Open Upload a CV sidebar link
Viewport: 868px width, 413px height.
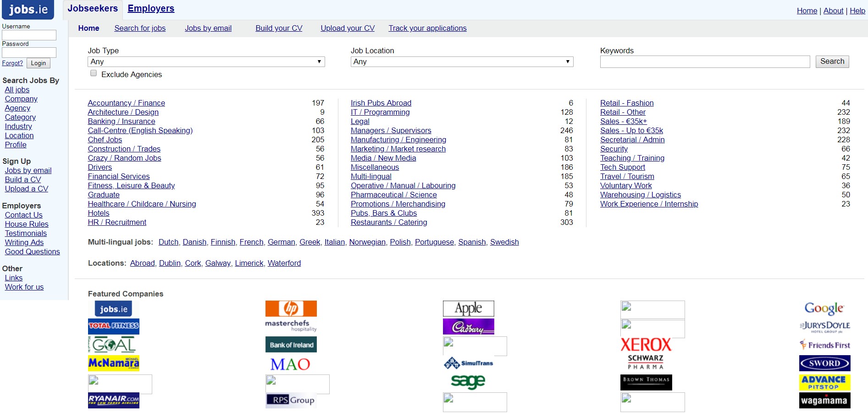27,189
